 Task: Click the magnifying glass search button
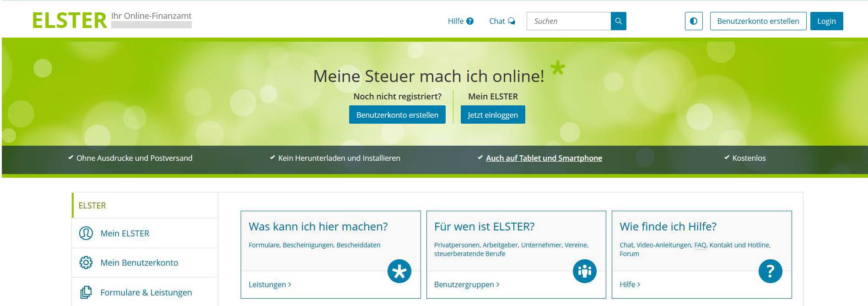(618, 21)
